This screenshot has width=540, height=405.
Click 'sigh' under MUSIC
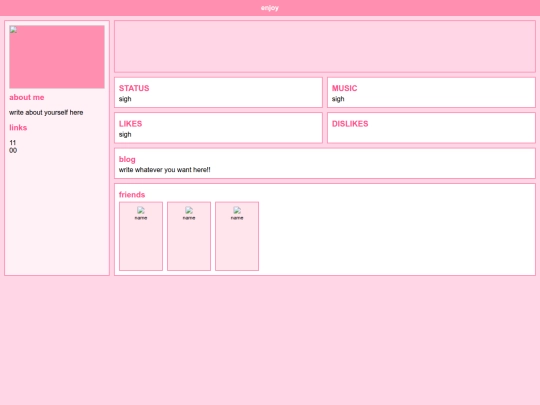click(x=338, y=99)
